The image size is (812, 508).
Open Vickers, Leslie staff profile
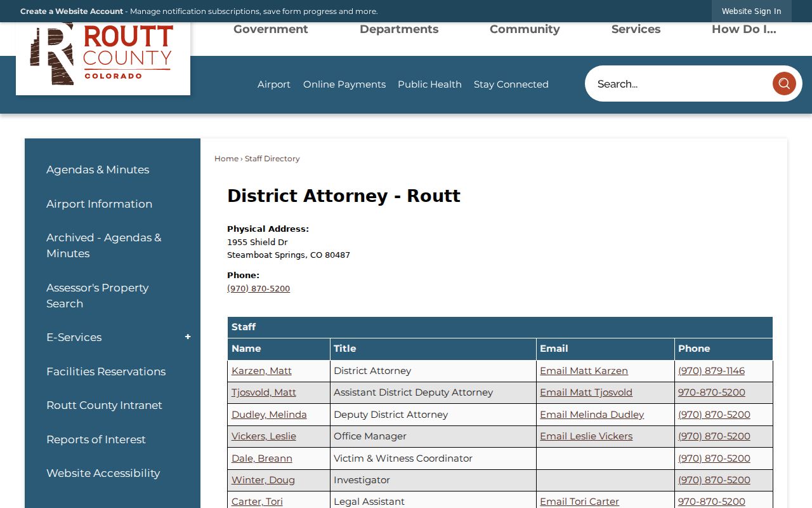[x=264, y=436]
